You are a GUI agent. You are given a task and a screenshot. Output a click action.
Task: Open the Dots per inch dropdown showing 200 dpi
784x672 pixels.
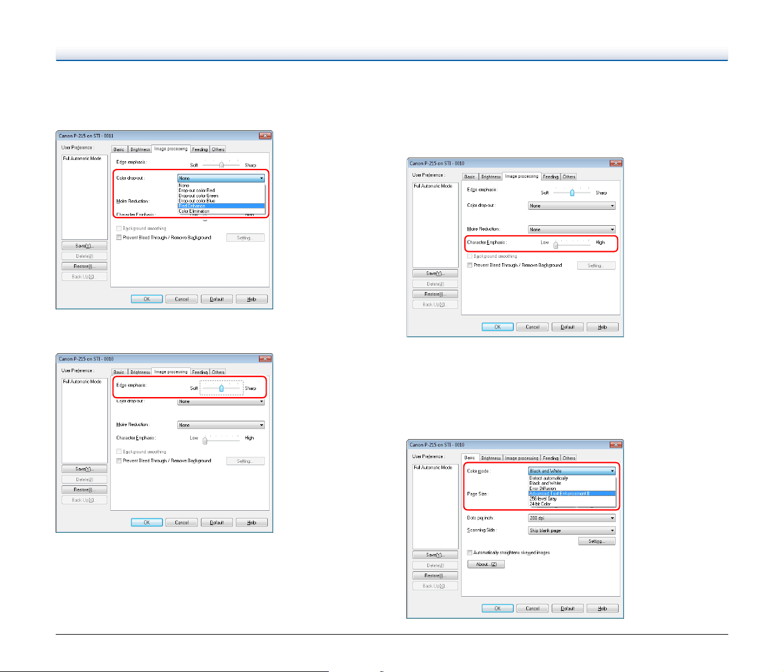pos(572,518)
